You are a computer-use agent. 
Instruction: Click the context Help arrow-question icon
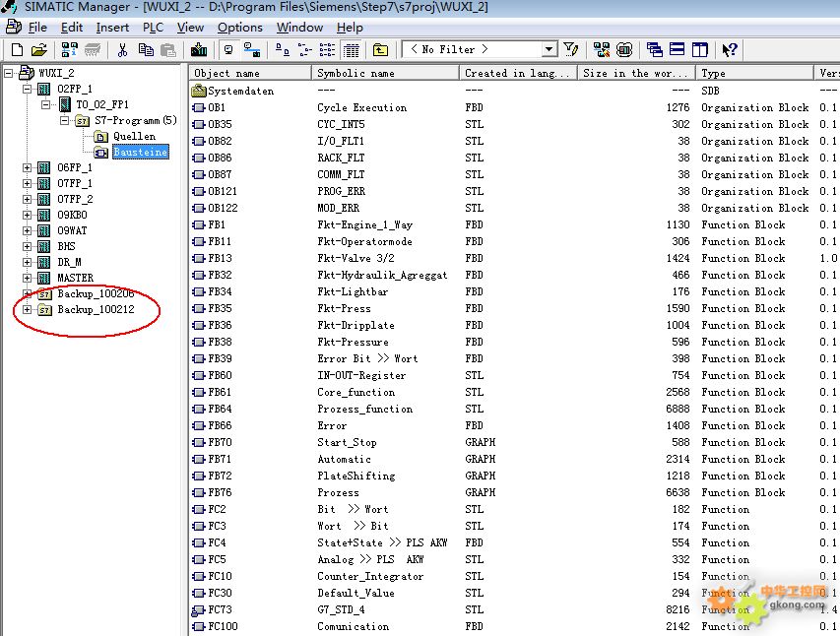click(730, 50)
